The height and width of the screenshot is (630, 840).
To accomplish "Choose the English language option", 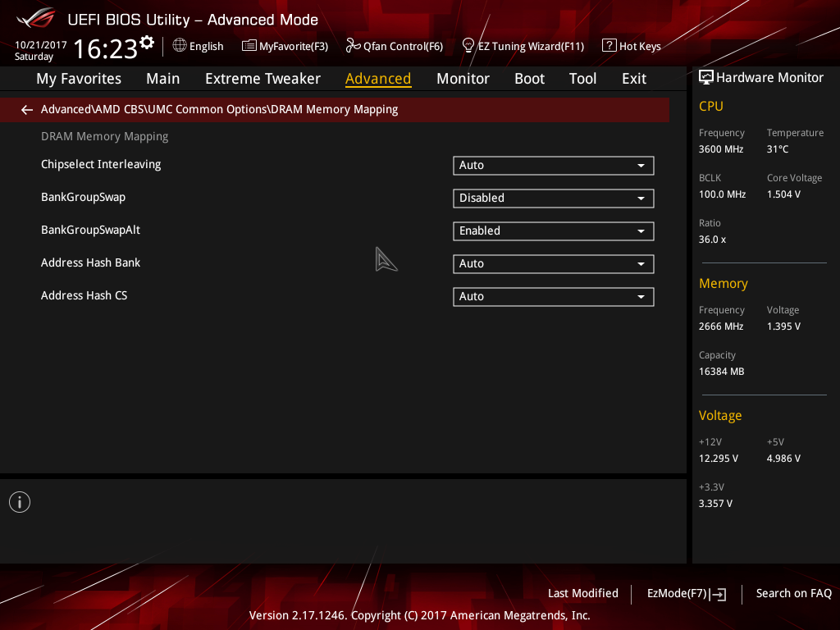I will [206, 47].
